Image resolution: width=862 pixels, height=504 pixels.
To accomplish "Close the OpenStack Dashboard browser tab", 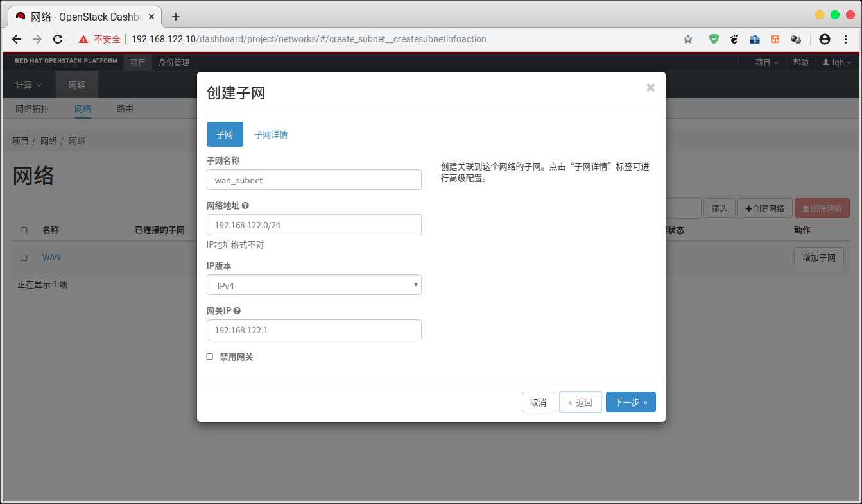I will click(x=152, y=17).
